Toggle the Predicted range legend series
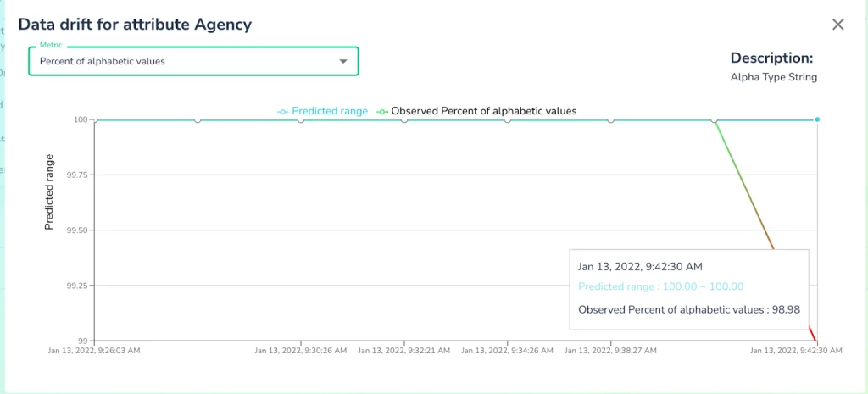This screenshot has height=394, width=868. [323, 111]
